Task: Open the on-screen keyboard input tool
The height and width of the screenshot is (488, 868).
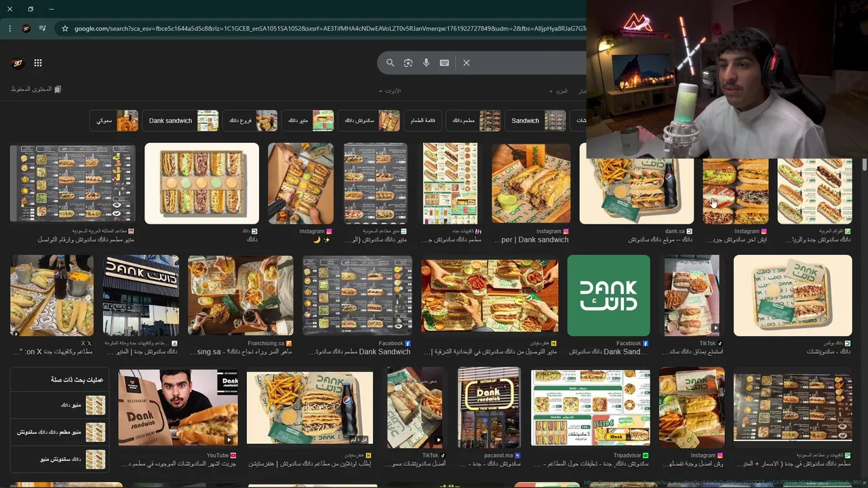Action: point(444,62)
